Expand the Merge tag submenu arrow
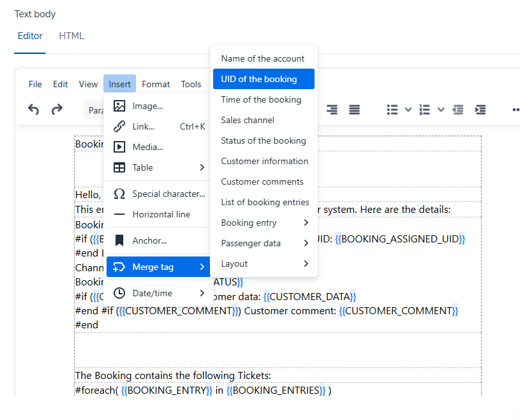The image size is (520, 420). [x=202, y=267]
